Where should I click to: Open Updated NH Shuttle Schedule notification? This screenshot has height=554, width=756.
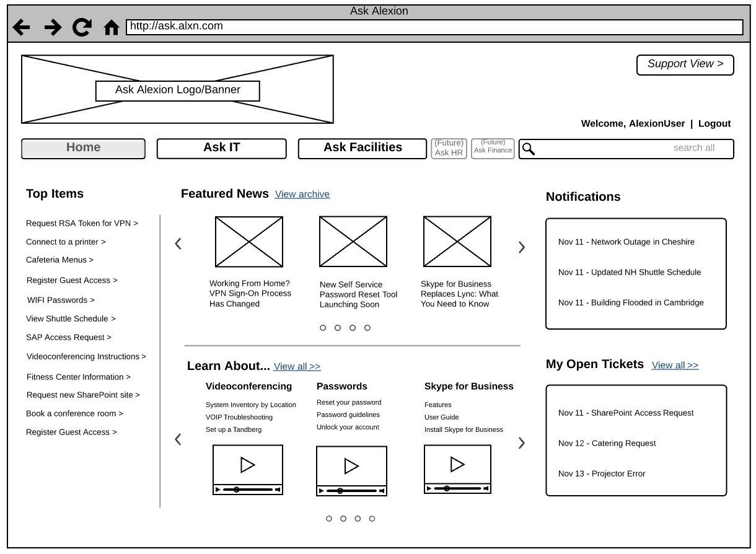(630, 272)
